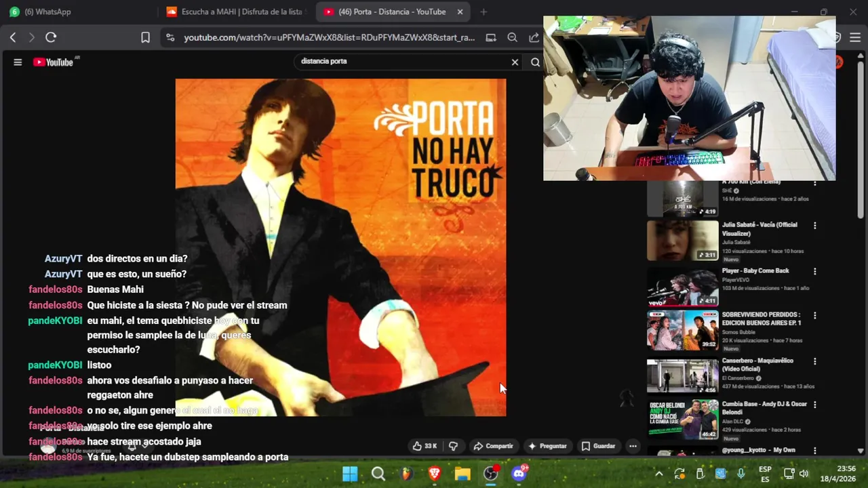
Task: Open more actions (three dots) under the video
Action: point(633,446)
